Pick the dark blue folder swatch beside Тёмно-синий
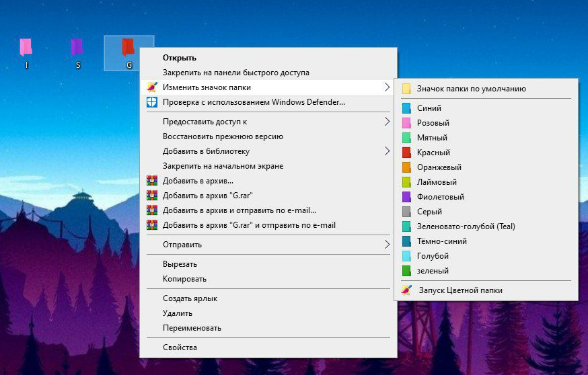 (406, 241)
